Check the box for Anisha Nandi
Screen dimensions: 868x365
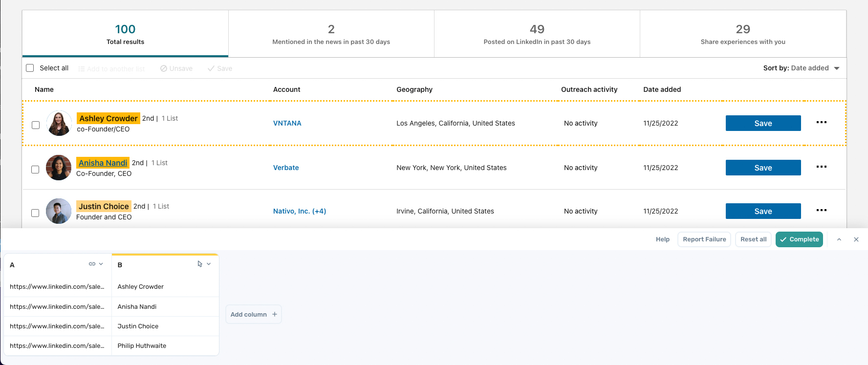pyautogui.click(x=35, y=170)
